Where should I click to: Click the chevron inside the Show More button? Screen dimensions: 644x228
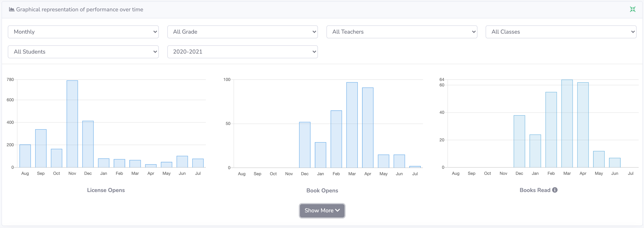pos(337,211)
